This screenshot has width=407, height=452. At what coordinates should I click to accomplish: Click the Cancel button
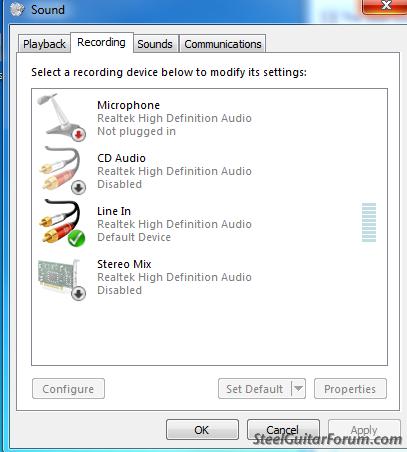pyautogui.click(x=283, y=429)
